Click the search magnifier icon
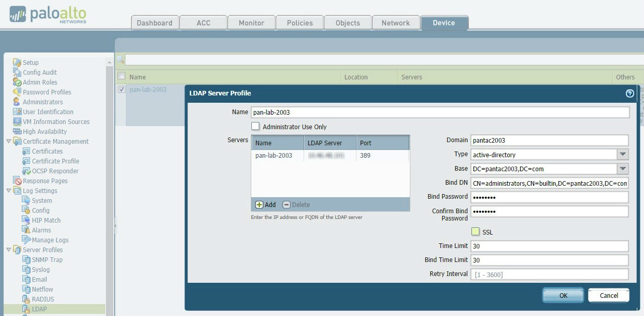The height and width of the screenshot is (316, 644). [120, 60]
